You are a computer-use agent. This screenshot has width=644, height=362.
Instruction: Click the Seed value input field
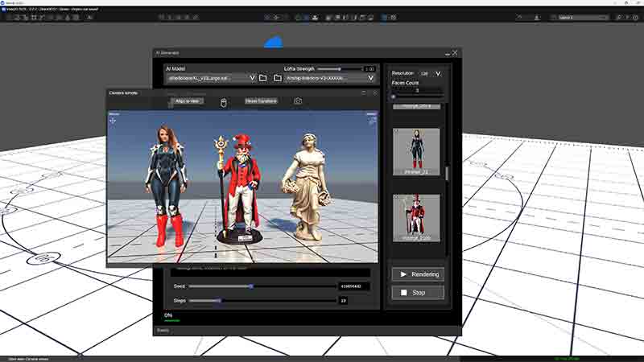(353, 286)
